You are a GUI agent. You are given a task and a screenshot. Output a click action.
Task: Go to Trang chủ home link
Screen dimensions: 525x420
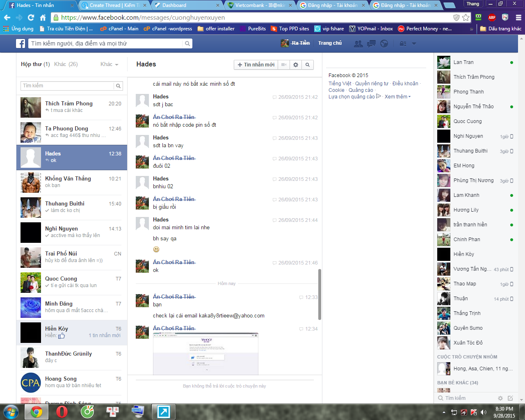pyautogui.click(x=330, y=43)
